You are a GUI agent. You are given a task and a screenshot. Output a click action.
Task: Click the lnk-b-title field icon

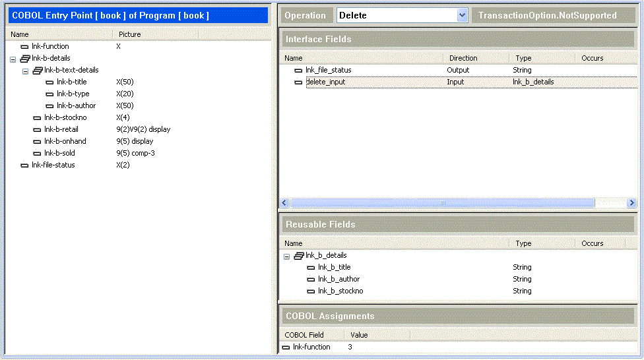(x=49, y=82)
